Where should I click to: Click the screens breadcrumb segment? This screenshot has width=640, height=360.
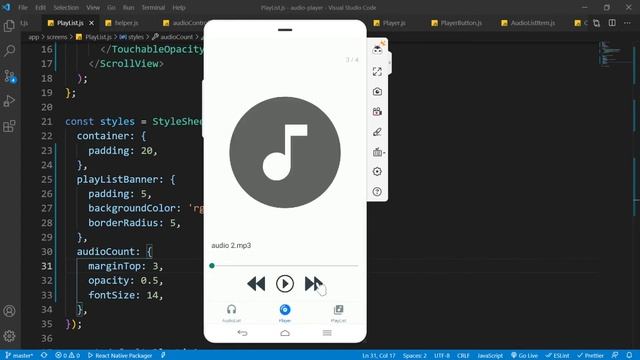tap(57, 37)
